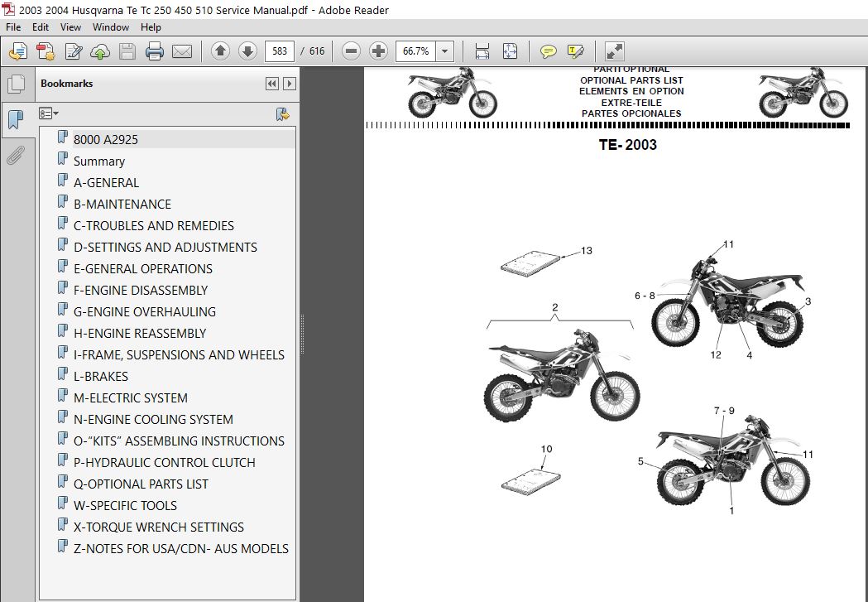Click the page number input field
868x602 pixels.
pyautogui.click(x=280, y=51)
